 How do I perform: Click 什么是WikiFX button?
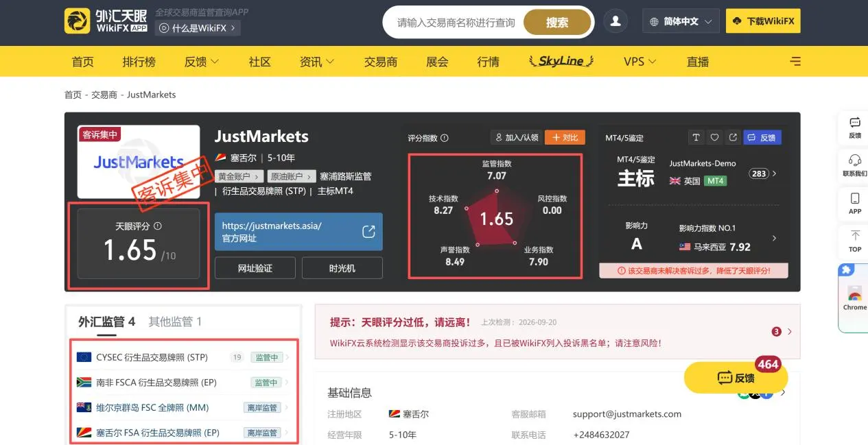click(198, 28)
